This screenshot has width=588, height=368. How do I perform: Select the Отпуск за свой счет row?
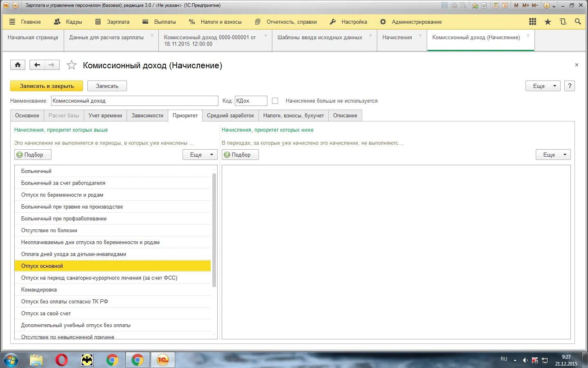click(x=113, y=313)
